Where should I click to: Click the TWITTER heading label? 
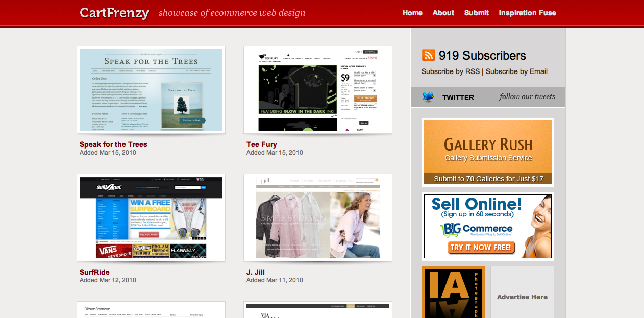(x=458, y=97)
